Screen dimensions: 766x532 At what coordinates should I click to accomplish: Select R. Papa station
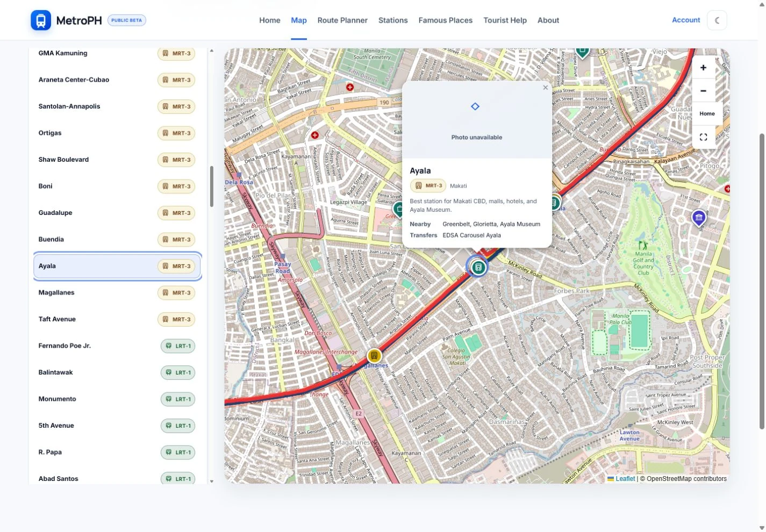117,452
